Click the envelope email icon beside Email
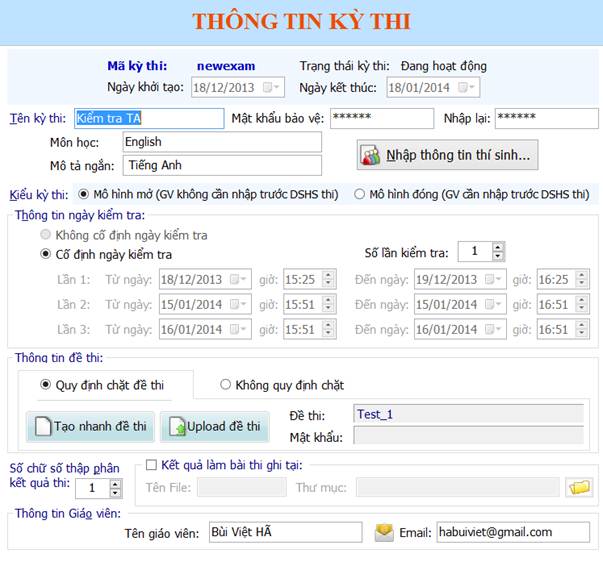Viewport: 603px width, 562px height. pos(384,533)
